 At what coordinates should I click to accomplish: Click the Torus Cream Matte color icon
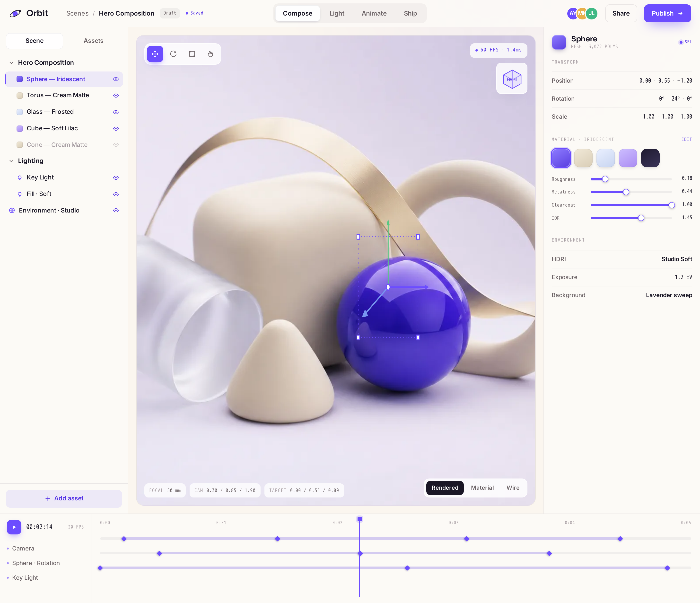(x=20, y=96)
